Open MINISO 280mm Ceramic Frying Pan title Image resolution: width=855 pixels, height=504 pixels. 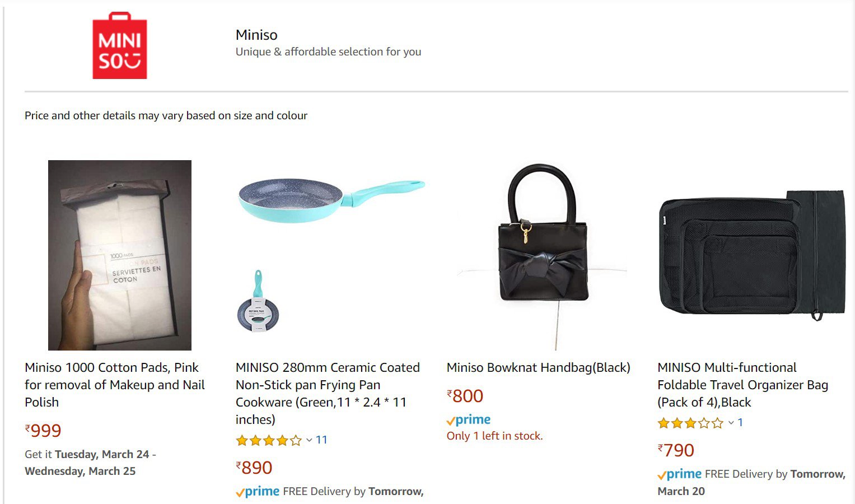tap(328, 393)
